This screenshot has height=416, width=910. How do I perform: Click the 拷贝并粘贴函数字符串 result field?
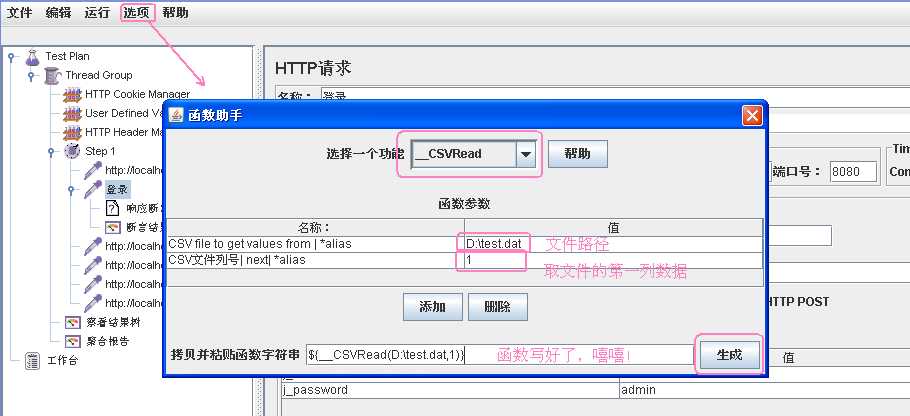point(499,355)
